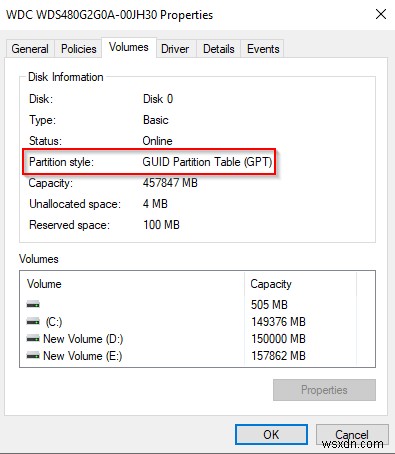Switch to the Details tab
Screen dimensions: 395x454
pyautogui.click(x=219, y=49)
